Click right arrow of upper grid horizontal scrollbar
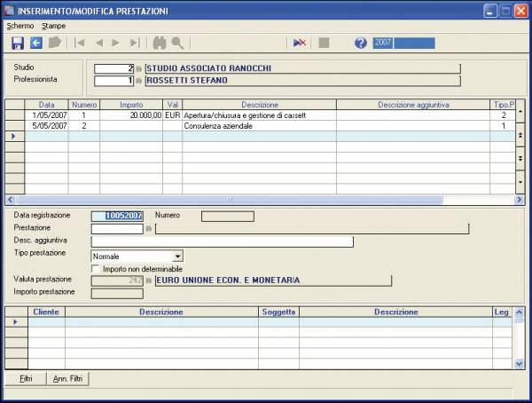Viewport: 532px width, 403px height. [519, 200]
